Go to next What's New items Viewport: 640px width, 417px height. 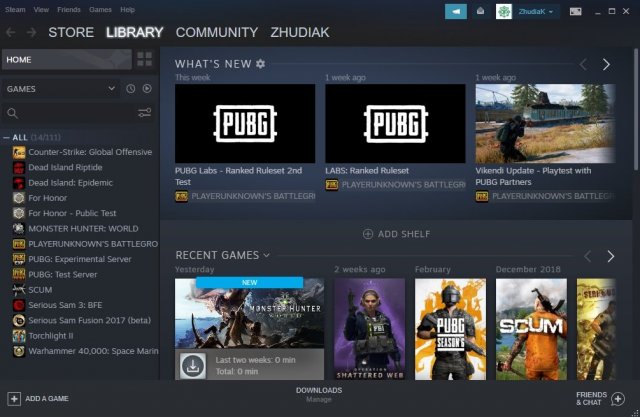click(x=607, y=64)
